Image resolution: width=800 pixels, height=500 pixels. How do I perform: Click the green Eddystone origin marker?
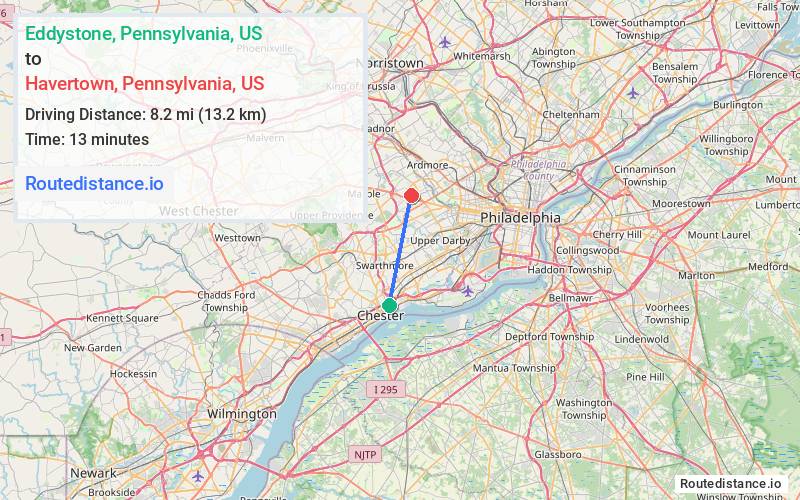pyautogui.click(x=389, y=306)
